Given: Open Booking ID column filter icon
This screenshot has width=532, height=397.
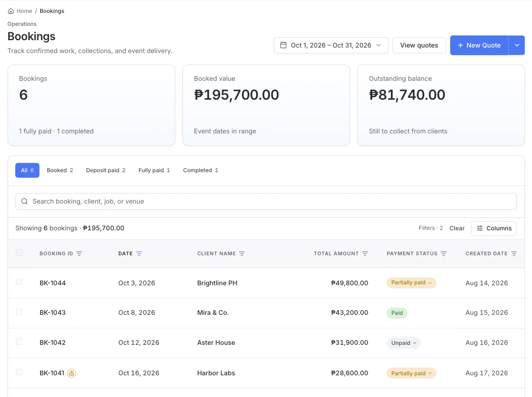Looking at the screenshot, I should pos(79,253).
